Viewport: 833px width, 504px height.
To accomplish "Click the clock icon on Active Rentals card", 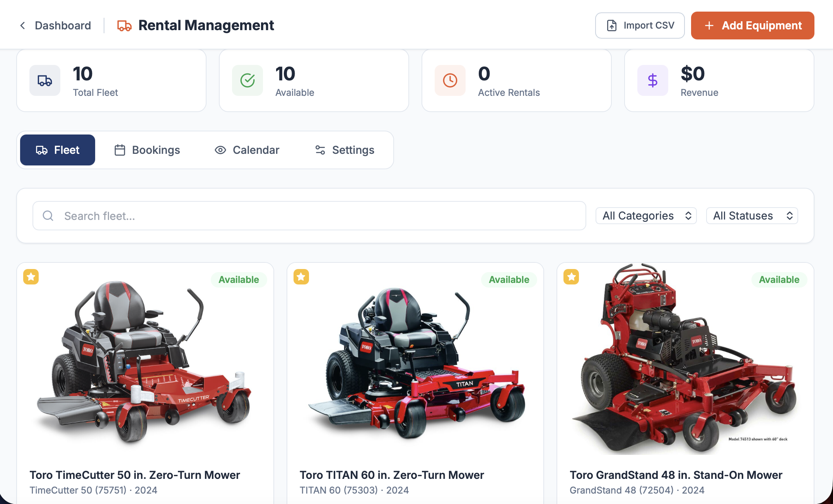I will pos(450,80).
